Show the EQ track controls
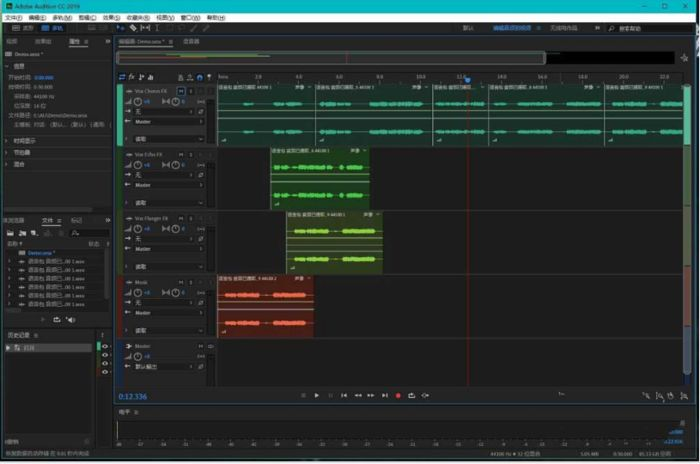 [150, 77]
